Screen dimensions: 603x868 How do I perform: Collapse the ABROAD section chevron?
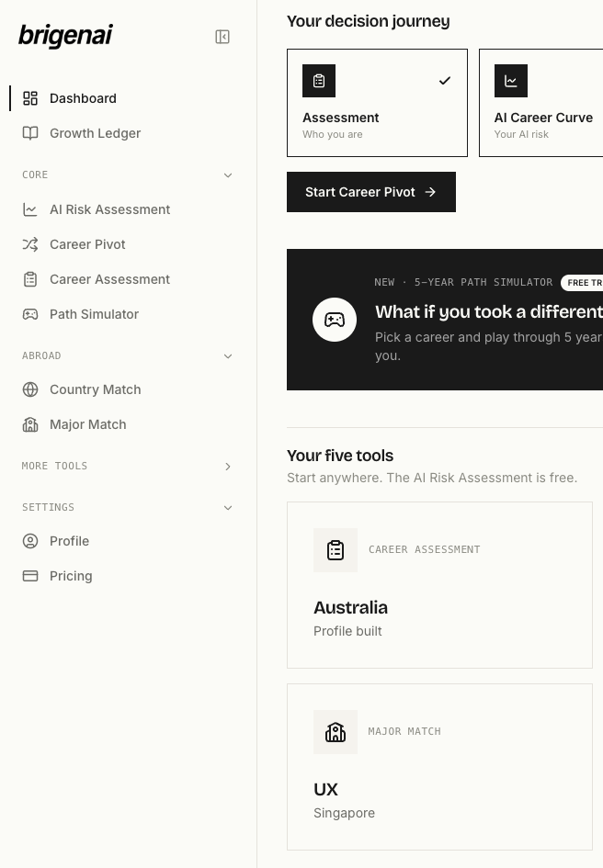228,356
